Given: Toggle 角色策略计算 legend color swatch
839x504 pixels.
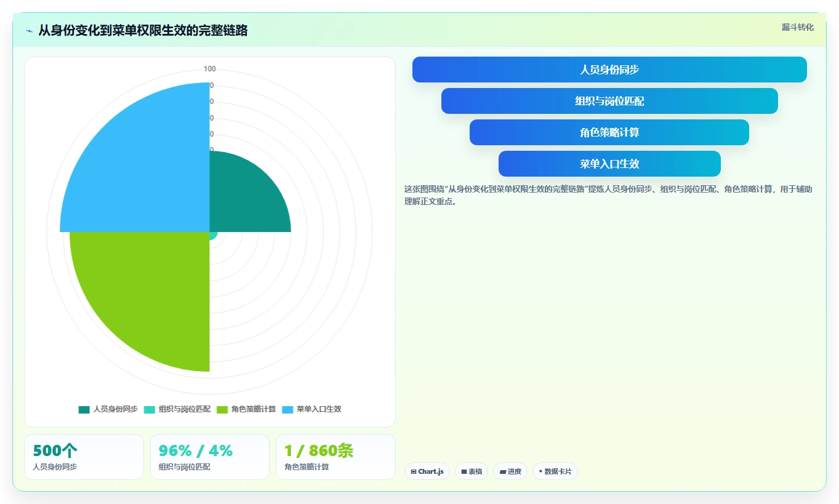Looking at the screenshot, I should 222,409.
